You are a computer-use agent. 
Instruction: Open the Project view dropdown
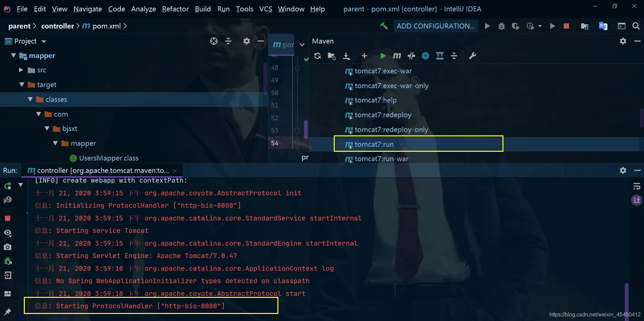(44, 42)
